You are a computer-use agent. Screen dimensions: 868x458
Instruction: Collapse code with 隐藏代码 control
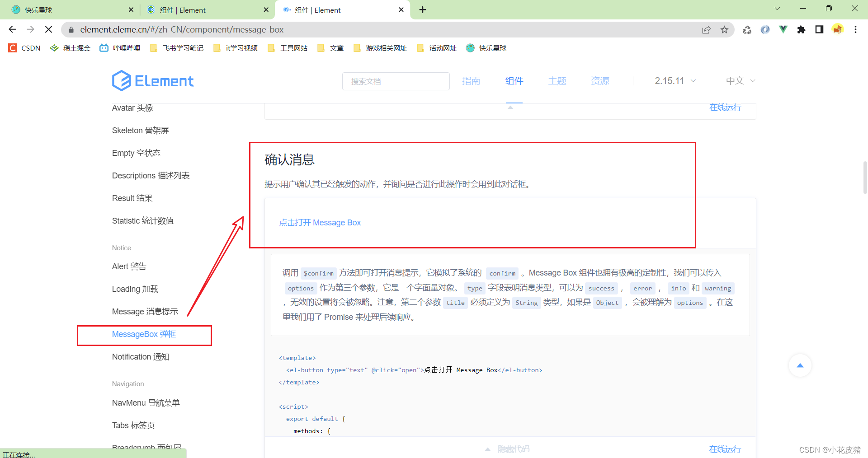pos(508,449)
